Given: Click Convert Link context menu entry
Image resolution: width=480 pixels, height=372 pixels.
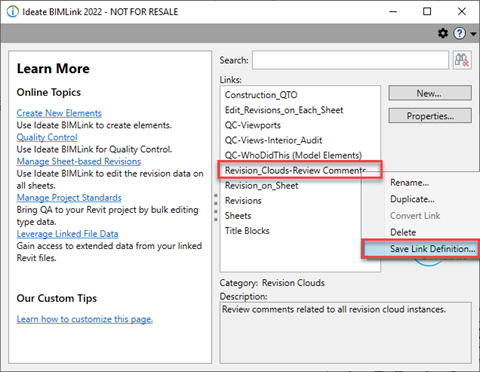Looking at the screenshot, I should pyautogui.click(x=415, y=216).
